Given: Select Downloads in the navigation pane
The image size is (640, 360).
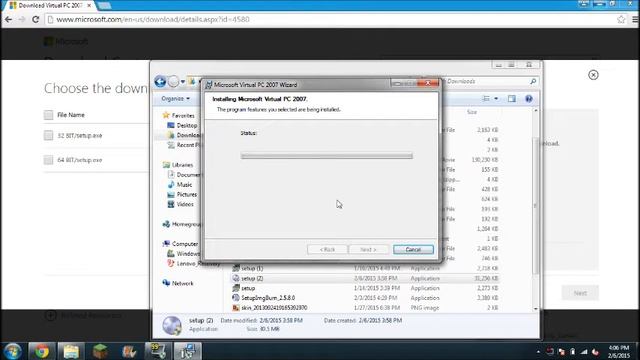Looking at the screenshot, I should pos(184,135).
